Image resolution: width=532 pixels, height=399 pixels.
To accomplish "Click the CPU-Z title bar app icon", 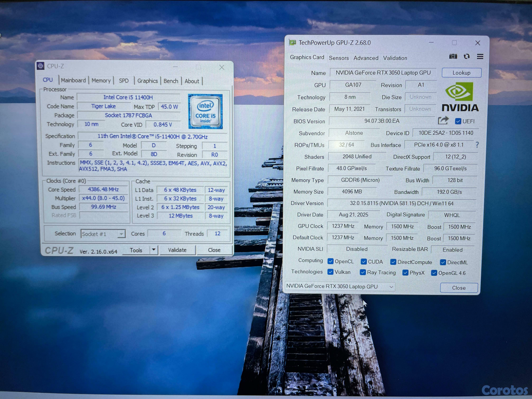I will pos(41,66).
